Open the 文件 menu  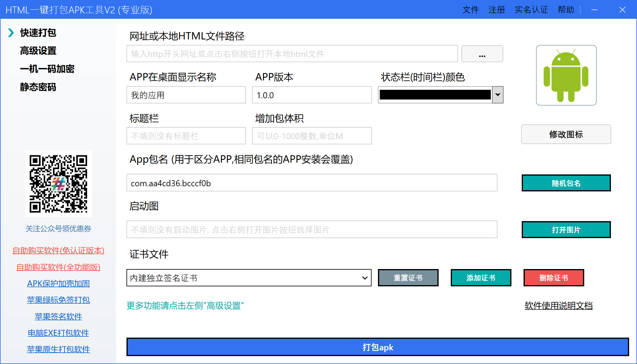click(x=470, y=10)
